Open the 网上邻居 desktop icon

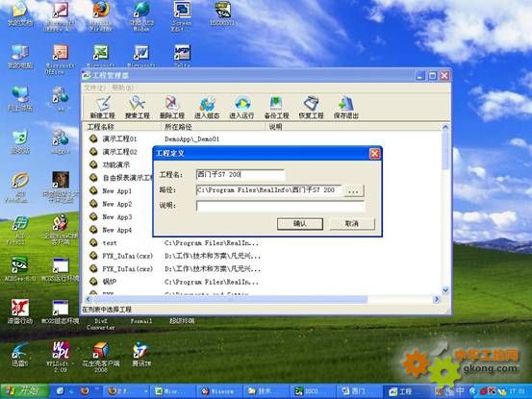point(20,99)
